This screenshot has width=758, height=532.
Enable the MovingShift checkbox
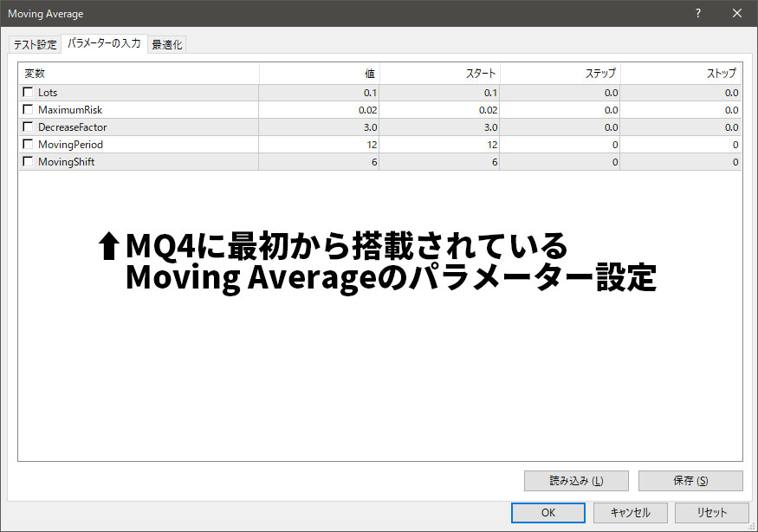pyautogui.click(x=29, y=162)
